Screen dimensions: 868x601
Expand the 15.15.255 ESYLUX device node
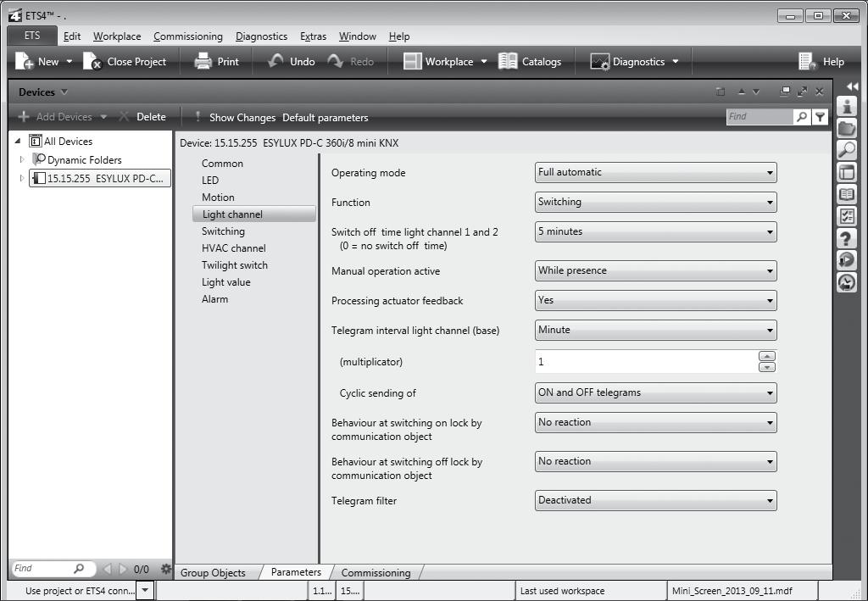(21, 178)
